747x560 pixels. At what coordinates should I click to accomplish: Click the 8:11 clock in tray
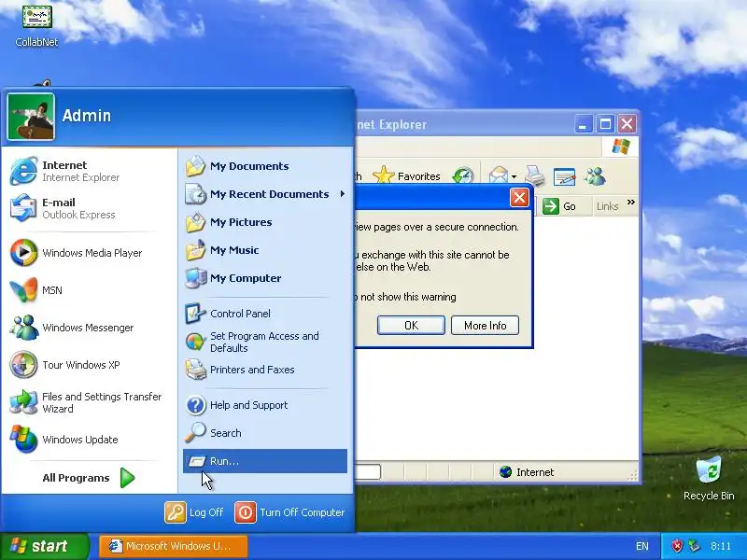click(720, 546)
